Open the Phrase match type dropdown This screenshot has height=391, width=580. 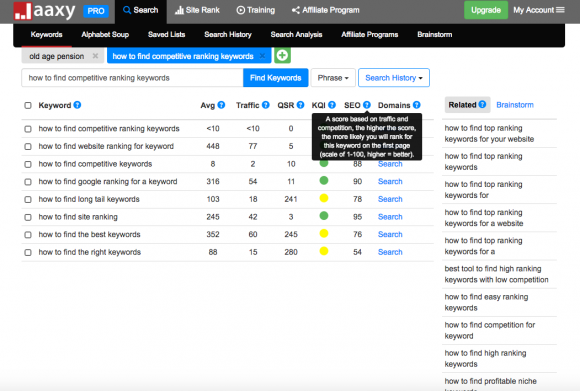pyautogui.click(x=333, y=78)
